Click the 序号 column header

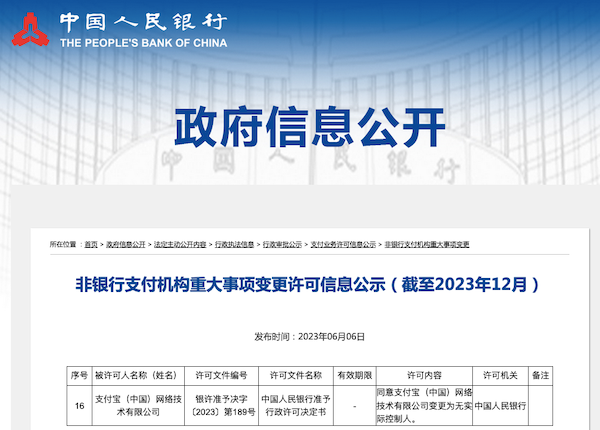(x=79, y=376)
